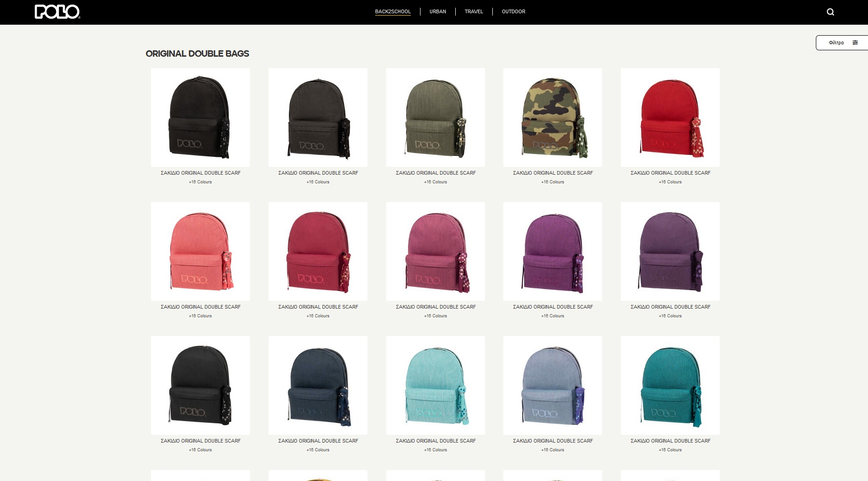Viewport: 868px width, 481px height.
Task: Open the OUTDOOR menu item
Action: point(513,12)
